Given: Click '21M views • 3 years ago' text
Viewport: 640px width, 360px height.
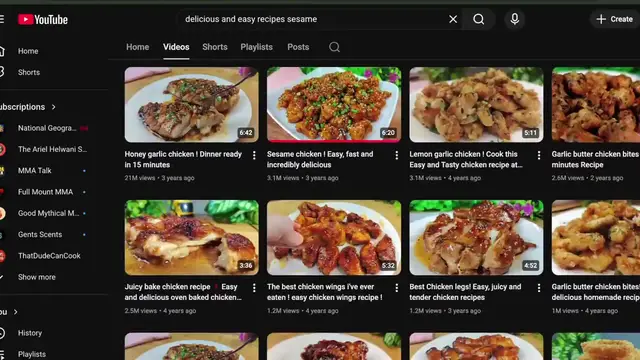Looking at the screenshot, I should click(x=160, y=178).
